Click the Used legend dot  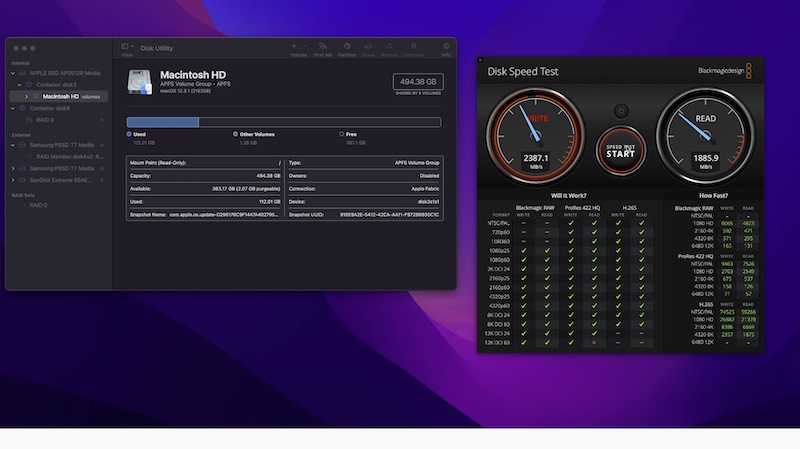pos(129,134)
